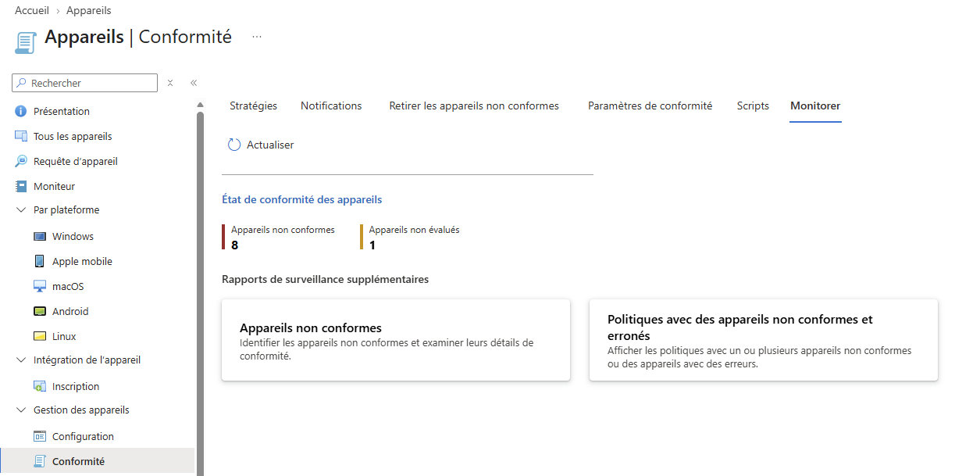The width and height of the screenshot is (980, 476).
Task: Open Moniteur in the sidebar
Action: pyautogui.click(x=55, y=186)
